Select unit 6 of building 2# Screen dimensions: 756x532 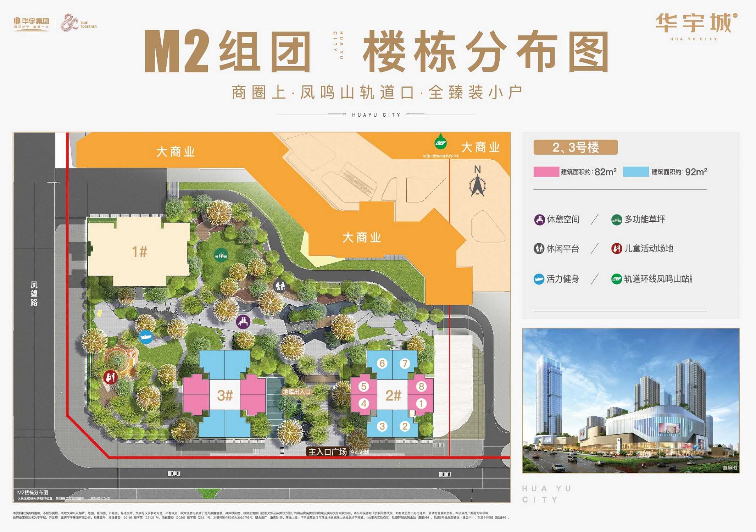click(382, 363)
